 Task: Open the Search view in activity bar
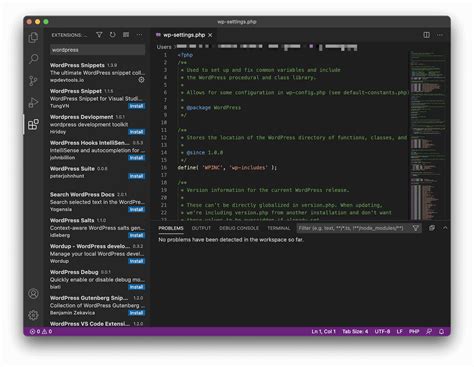click(x=33, y=59)
